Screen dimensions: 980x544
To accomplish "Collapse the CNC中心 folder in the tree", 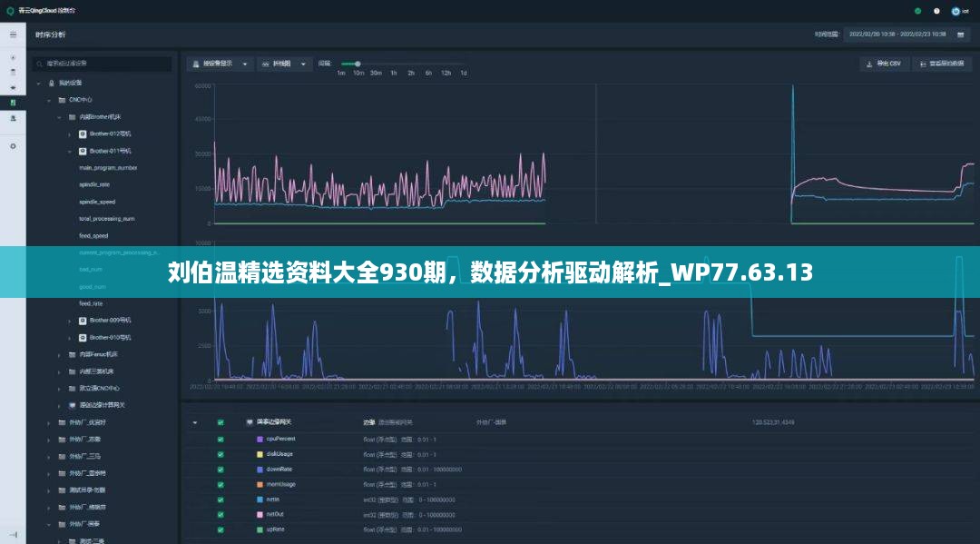I will coord(51,100).
